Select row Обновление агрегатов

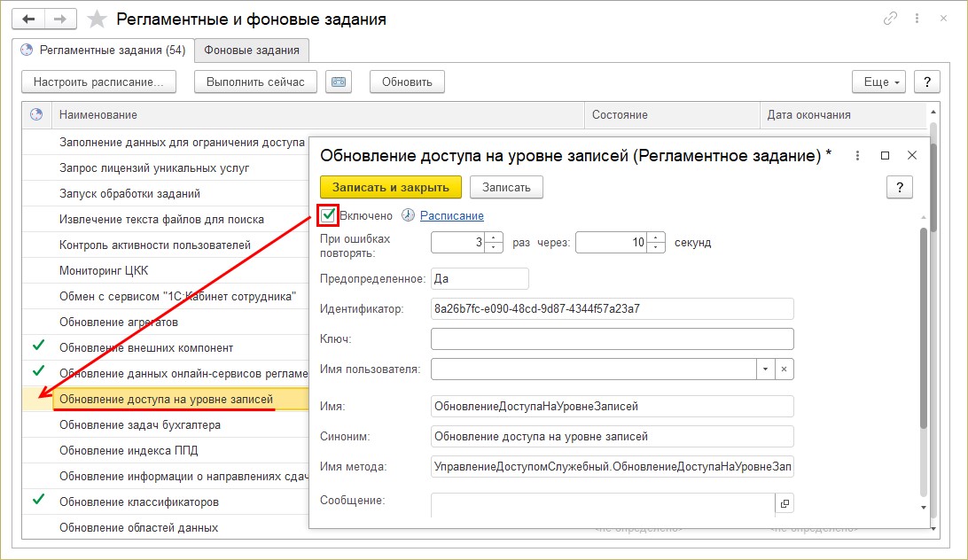pyautogui.click(x=166, y=323)
